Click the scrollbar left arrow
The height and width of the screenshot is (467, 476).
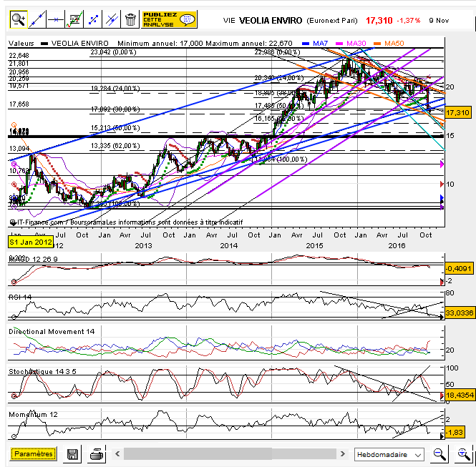pos(117,454)
